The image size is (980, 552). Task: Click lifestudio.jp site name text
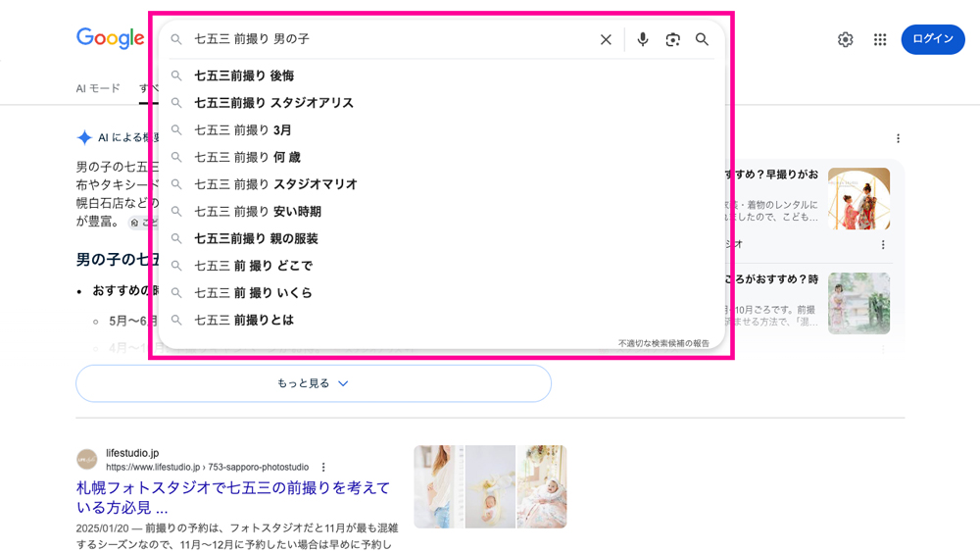tap(132, 453)
